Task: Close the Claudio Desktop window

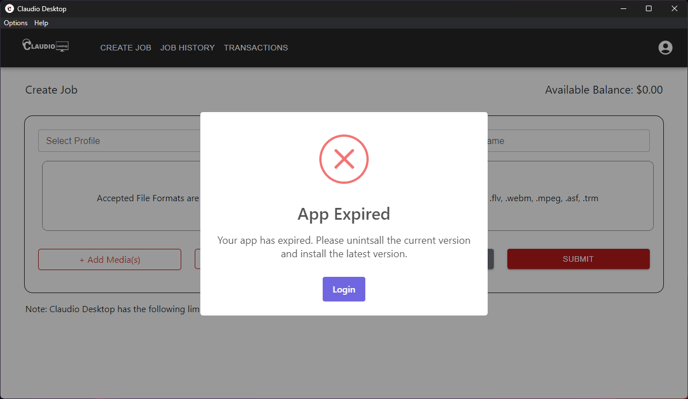Action: click(674, 8)
